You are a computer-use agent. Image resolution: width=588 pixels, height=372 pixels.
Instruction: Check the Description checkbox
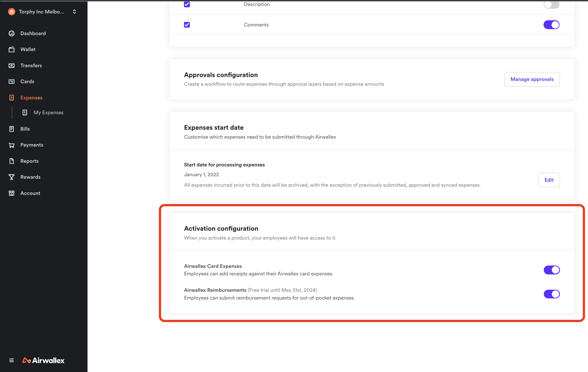[187, 4]
